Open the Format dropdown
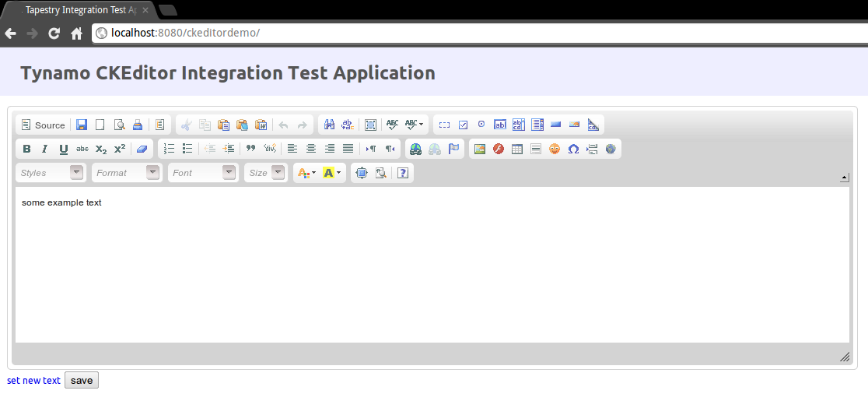The width and height of the screenshot is (868, 394). (127, 173)
